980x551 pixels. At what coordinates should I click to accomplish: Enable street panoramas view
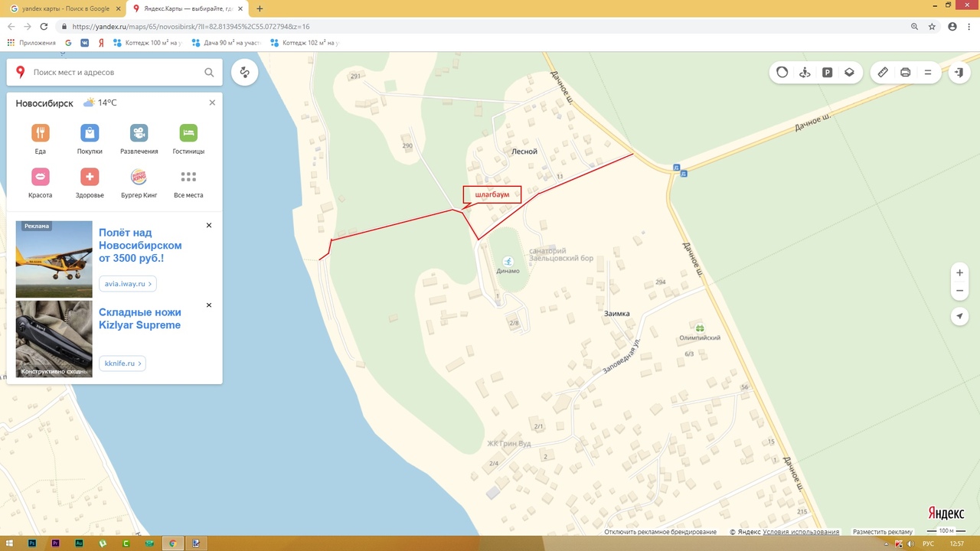pyautogui.click(x=805, y=72)
